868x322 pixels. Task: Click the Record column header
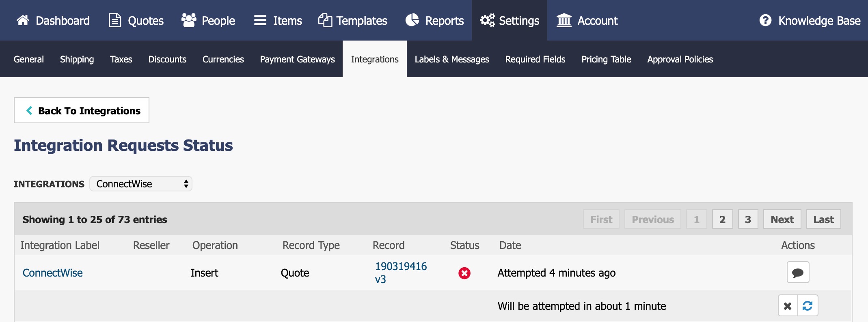click(x=389, y=245)
